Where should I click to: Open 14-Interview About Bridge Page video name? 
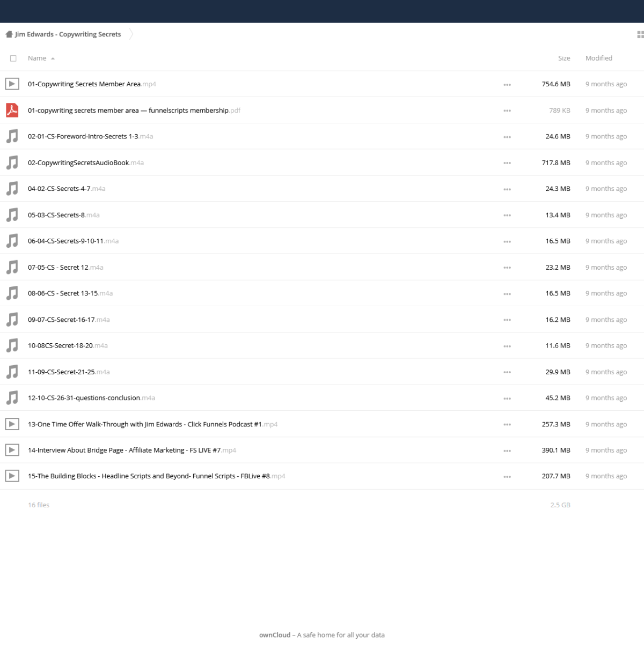pyautogui.click(x=132, y=450)
